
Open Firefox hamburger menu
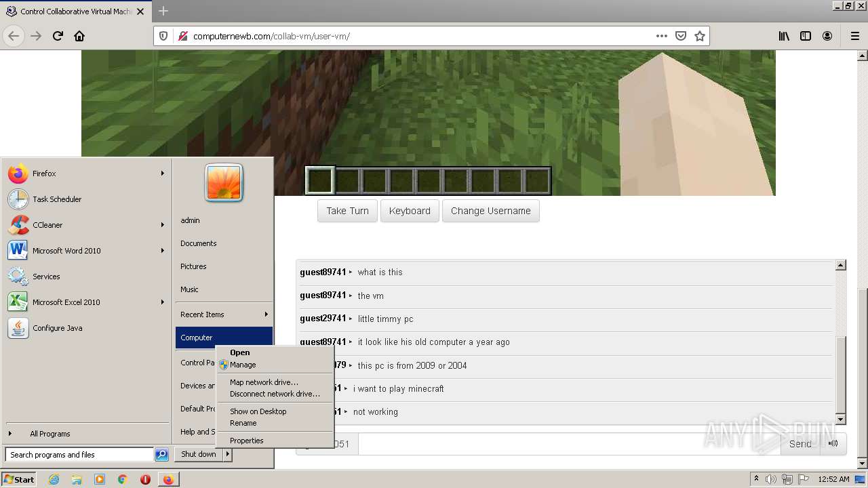click(854, 36)
